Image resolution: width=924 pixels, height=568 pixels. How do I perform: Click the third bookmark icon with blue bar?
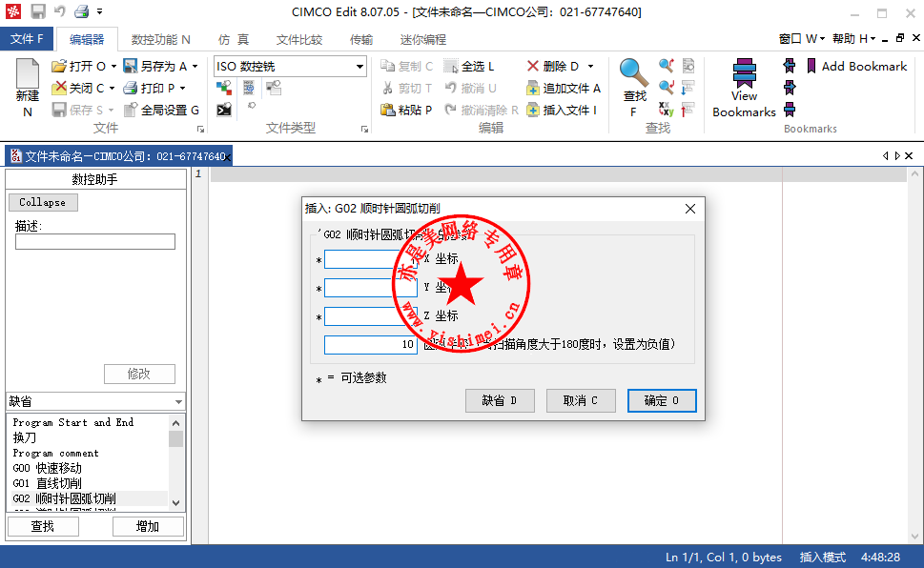coord(790,109)
